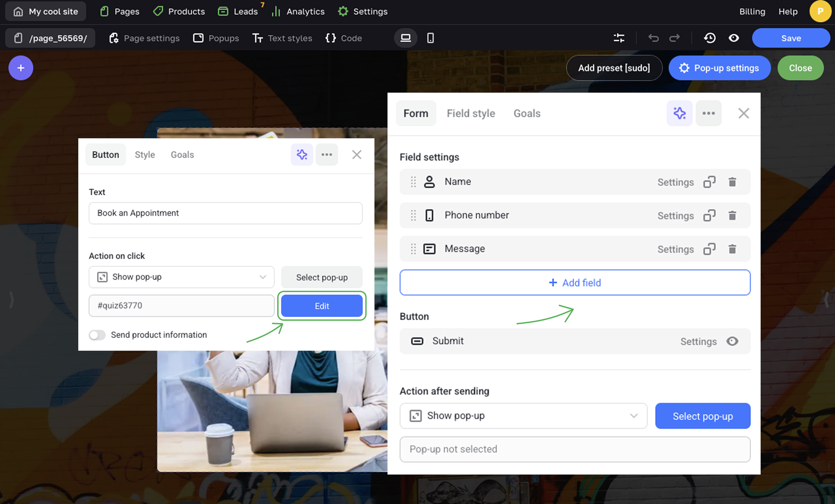
Task: Toggle Submit button visibility eye
Action: tap(732, 342)
